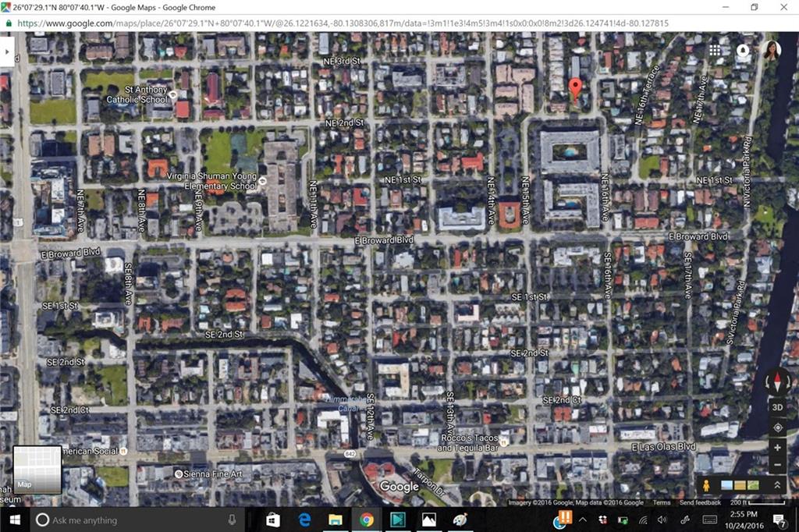Screen dimensions: 799x532
Task: Pick up the Street View pegman
Action: [x=706, y=485]
